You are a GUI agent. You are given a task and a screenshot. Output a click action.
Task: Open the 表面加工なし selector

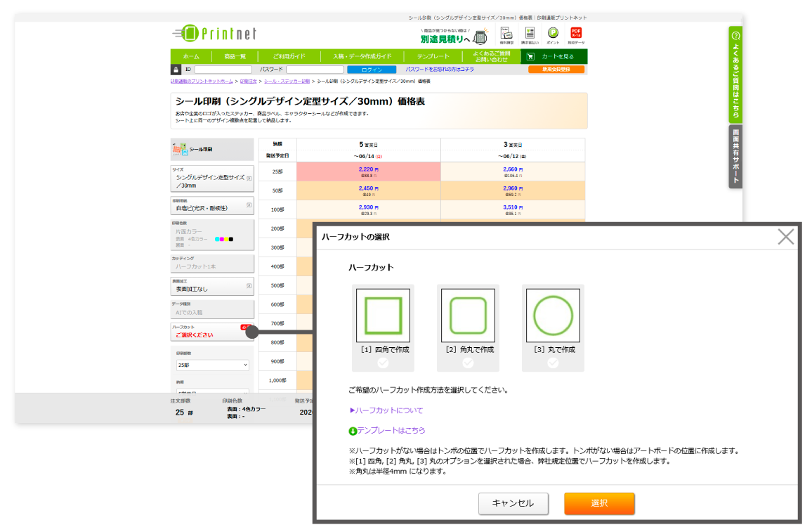212,287
